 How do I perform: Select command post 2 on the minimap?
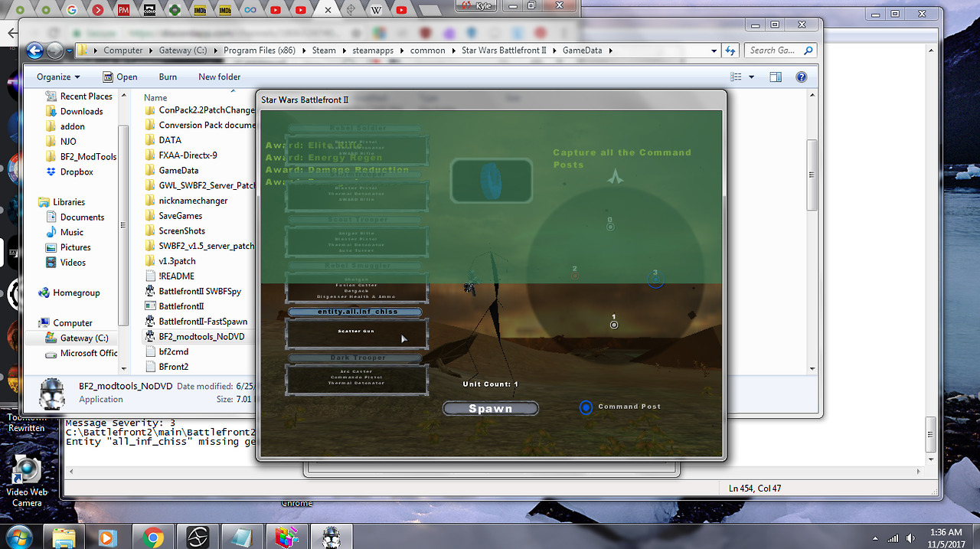coord(574,276)
